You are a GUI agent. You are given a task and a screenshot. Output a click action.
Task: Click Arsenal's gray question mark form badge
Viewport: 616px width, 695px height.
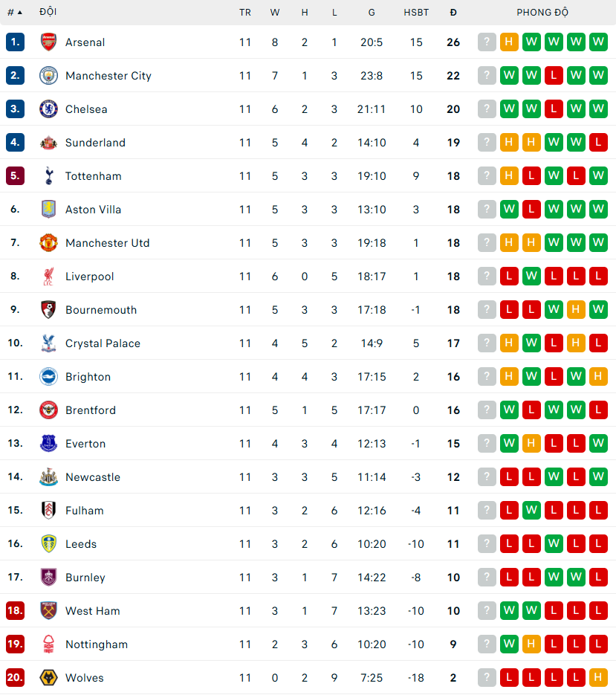487,42
